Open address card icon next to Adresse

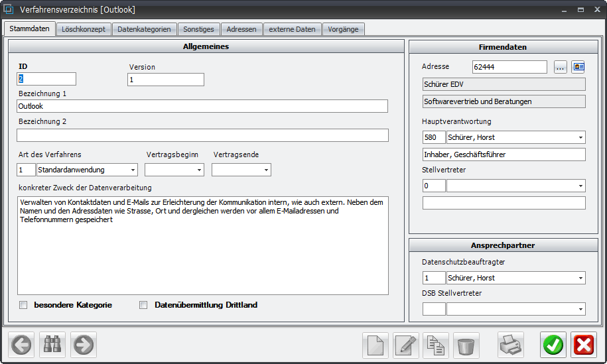[578, 67]
